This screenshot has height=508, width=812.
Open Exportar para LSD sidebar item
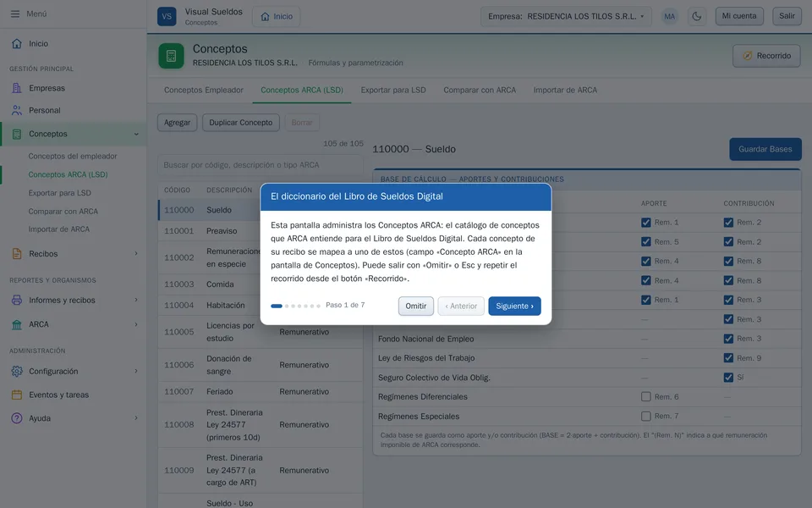59,193
